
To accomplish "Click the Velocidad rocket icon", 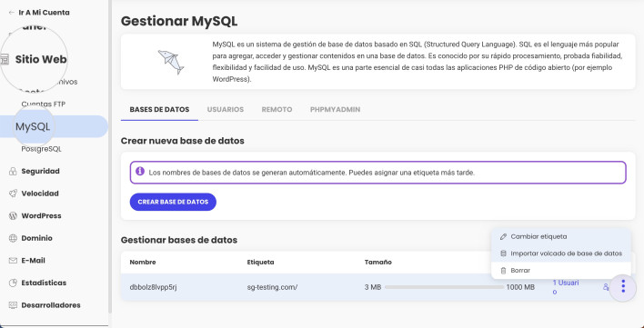I will pos(13,194).
